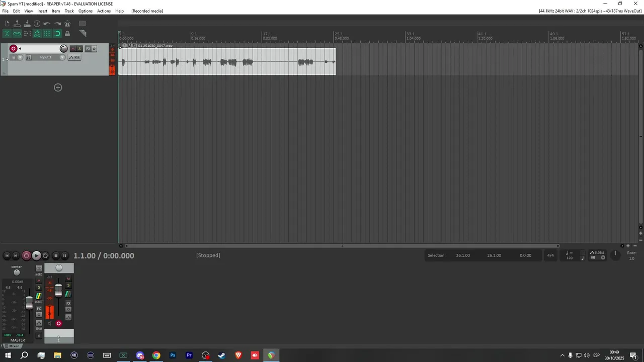
Task: Toggle the metronome icon in toolbar
Action: [x=67, y=24]
